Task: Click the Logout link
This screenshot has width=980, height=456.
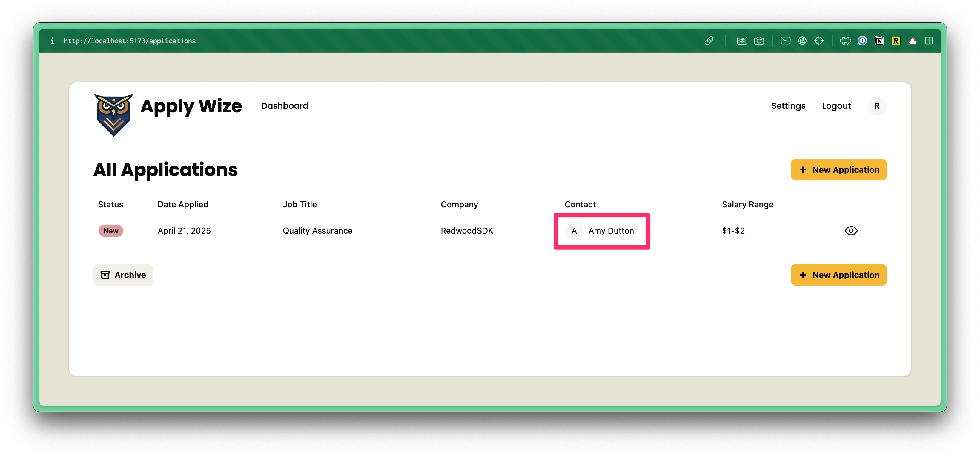Action: [836, 106]
